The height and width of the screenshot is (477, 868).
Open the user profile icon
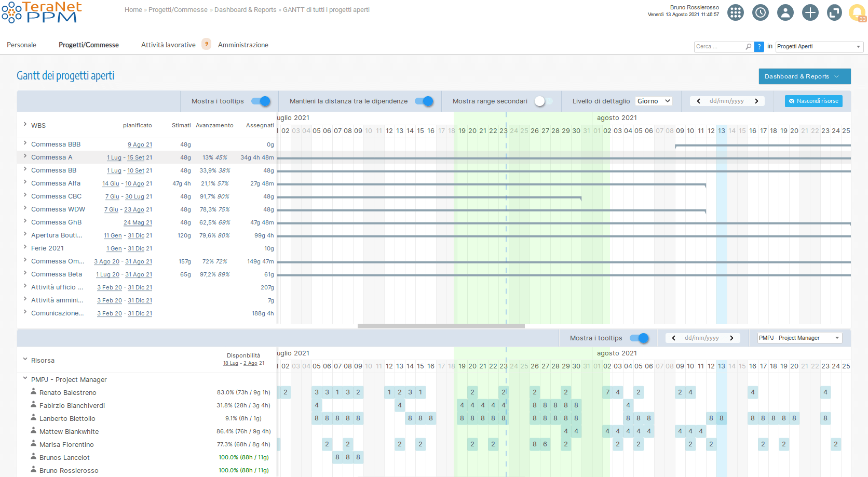[785, 12]
